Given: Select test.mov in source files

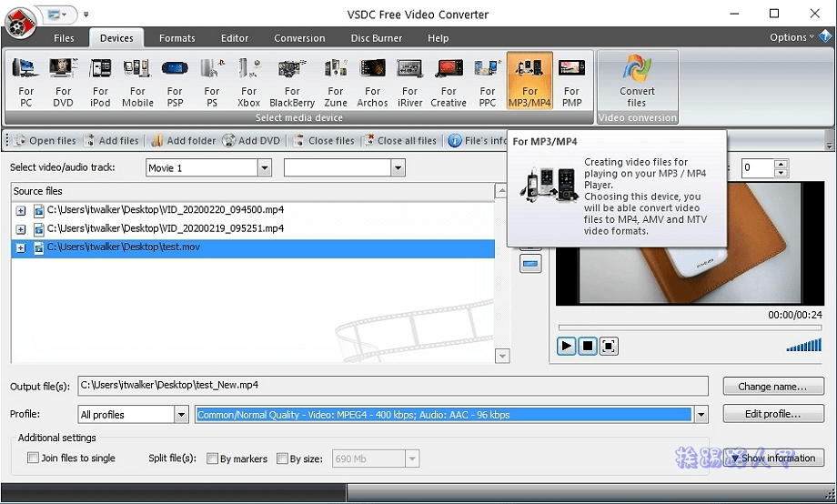Looking at the screenshot, I should 253,247.
